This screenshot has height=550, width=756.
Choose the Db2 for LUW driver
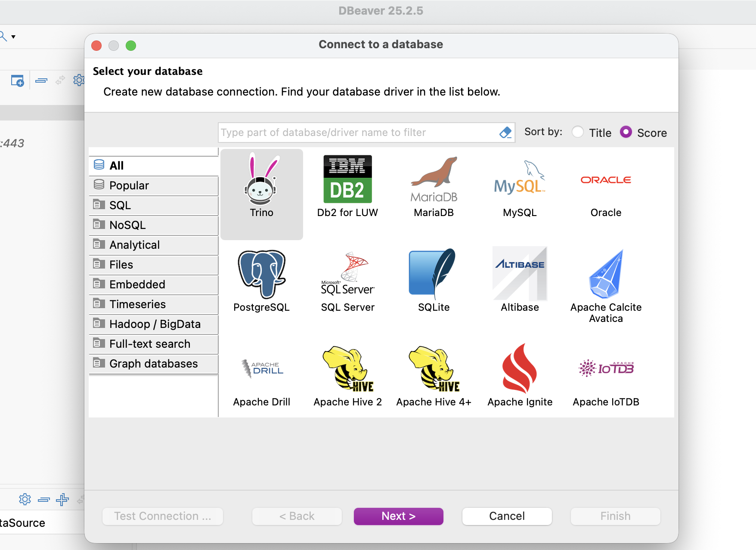point(347,180)
